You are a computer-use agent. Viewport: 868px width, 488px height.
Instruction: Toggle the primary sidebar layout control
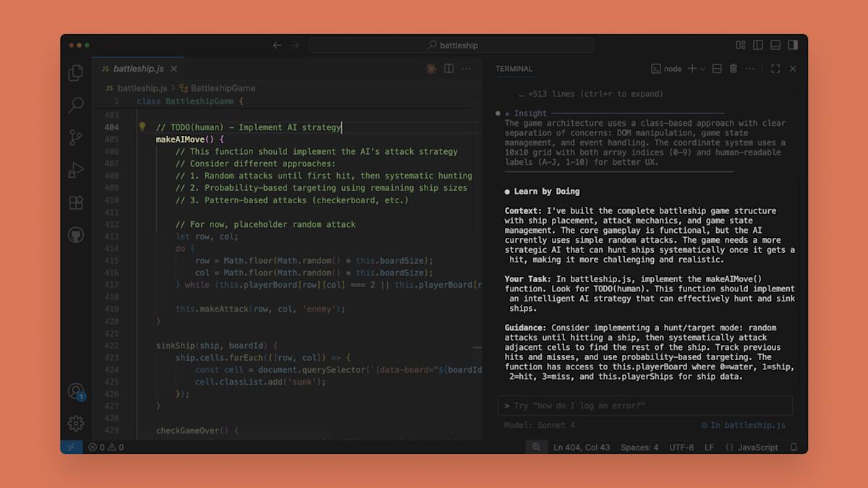[757, 44]
